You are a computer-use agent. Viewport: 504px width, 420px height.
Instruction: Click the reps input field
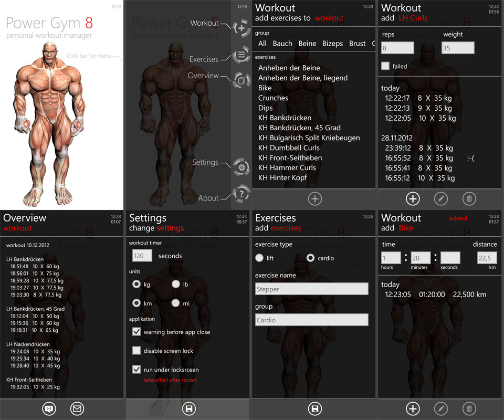click(x=397, y=48)
